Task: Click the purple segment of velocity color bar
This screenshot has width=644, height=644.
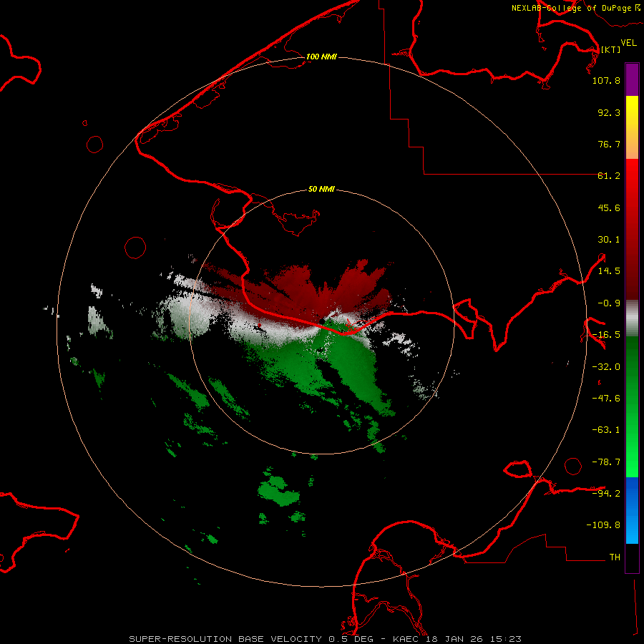Action: tap(632, 79)
